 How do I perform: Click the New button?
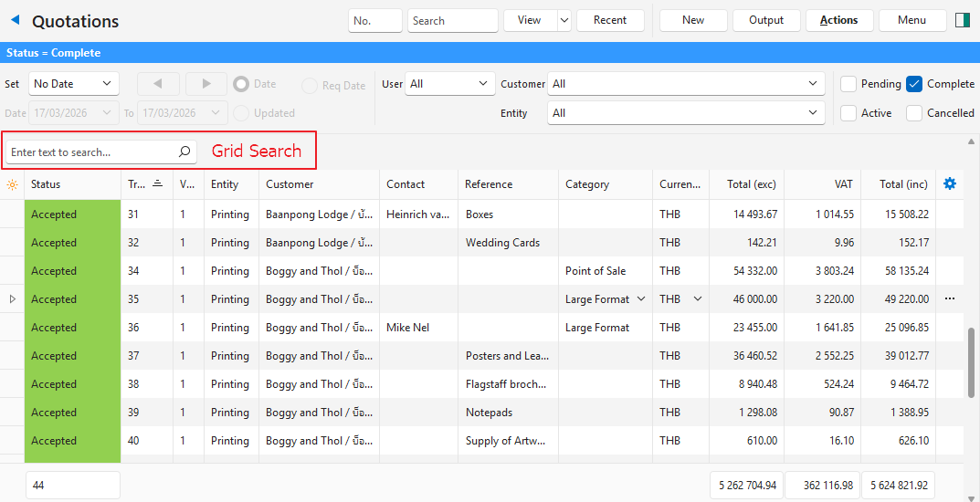(693, 20)
